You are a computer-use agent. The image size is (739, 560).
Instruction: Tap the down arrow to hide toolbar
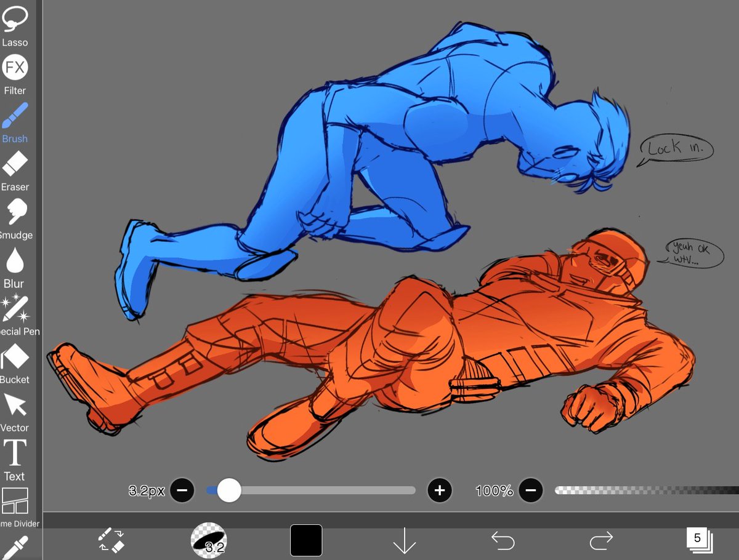click(405, 541)
